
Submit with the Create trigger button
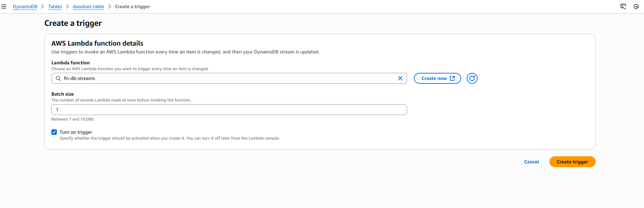[572, 162]
